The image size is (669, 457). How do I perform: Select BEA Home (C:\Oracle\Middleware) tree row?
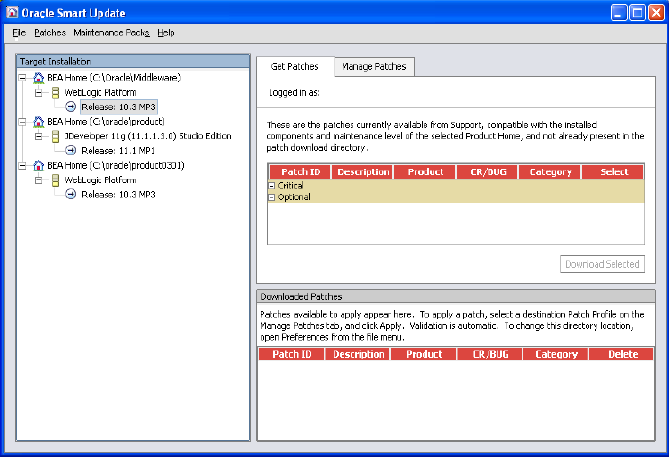coord(114,78)
